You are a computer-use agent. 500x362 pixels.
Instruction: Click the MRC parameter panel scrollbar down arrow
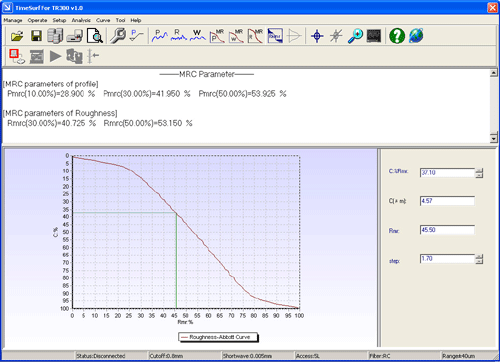pyautogui.click(x=494, y=138)
